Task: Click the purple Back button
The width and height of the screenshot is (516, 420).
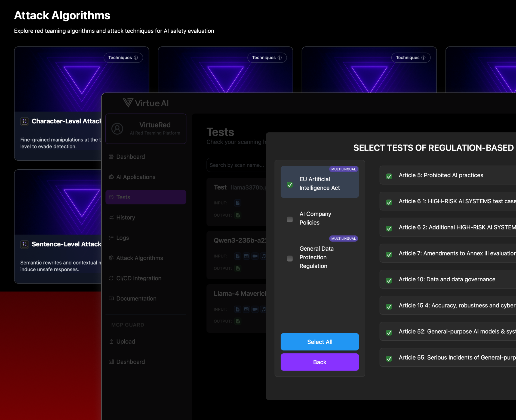Action: point(320,362)
